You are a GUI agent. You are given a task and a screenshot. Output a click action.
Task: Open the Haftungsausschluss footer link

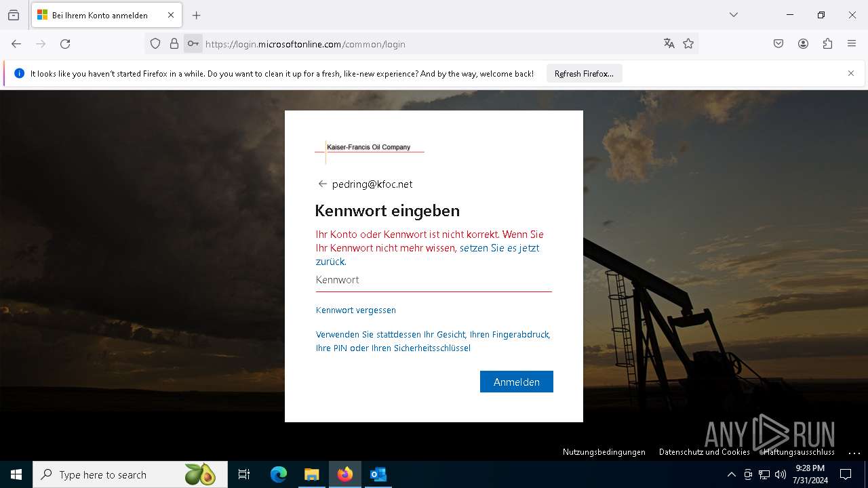799,452
